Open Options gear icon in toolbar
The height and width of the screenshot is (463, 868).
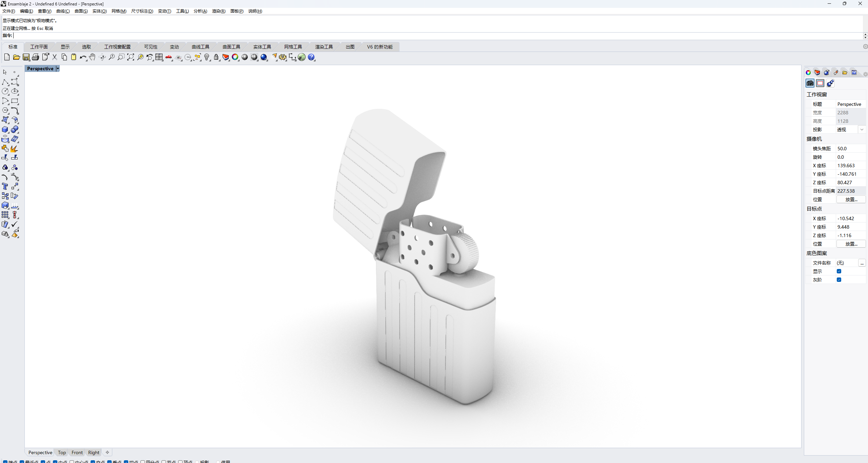[283, 57]
